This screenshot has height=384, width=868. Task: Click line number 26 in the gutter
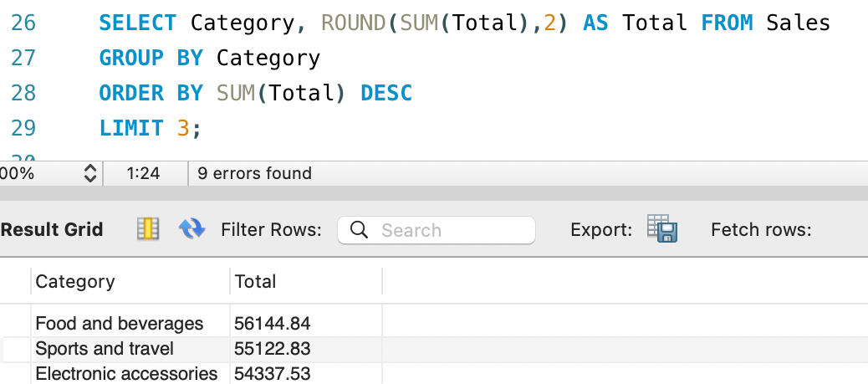click(x=23, y=23)
